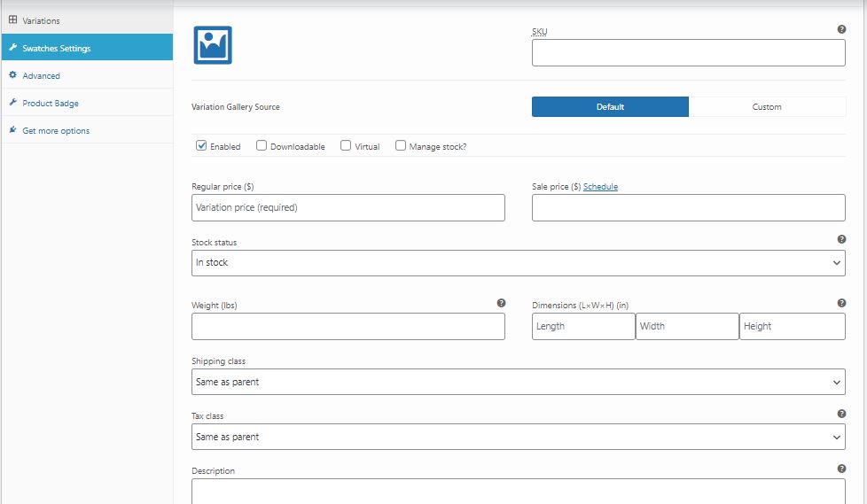Click the Description help question mark icon
Viewport: 867px width, 504px height.
(841, 469)
